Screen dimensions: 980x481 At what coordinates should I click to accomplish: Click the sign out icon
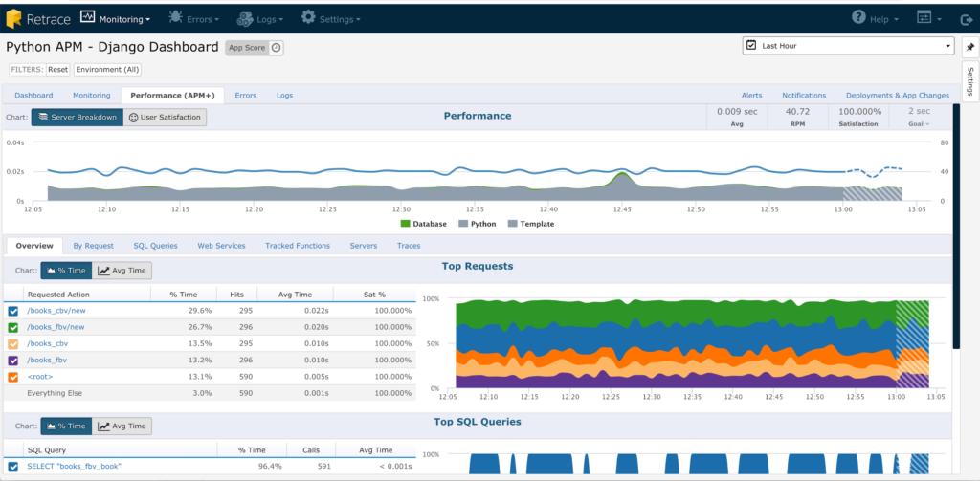coord(965,19)
